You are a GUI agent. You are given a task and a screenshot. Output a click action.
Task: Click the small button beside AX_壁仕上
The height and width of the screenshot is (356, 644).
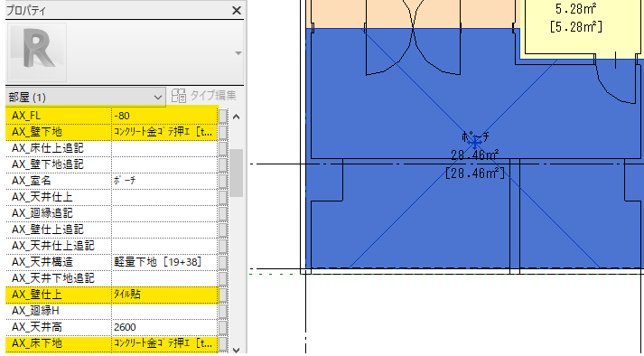223,295
